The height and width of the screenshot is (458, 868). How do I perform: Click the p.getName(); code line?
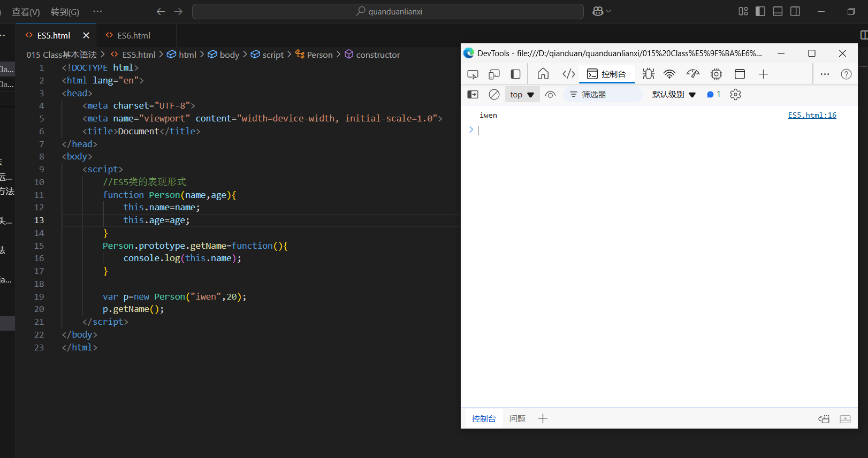click(133, 309)
